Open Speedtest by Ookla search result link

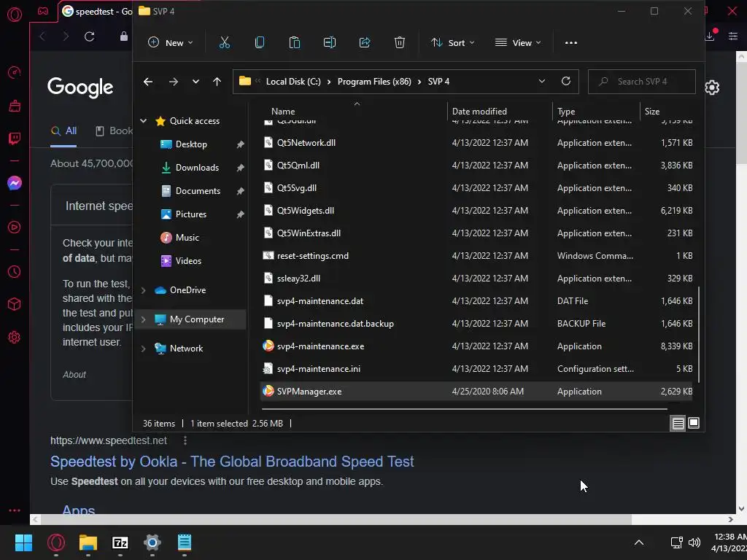click(232, 462)
